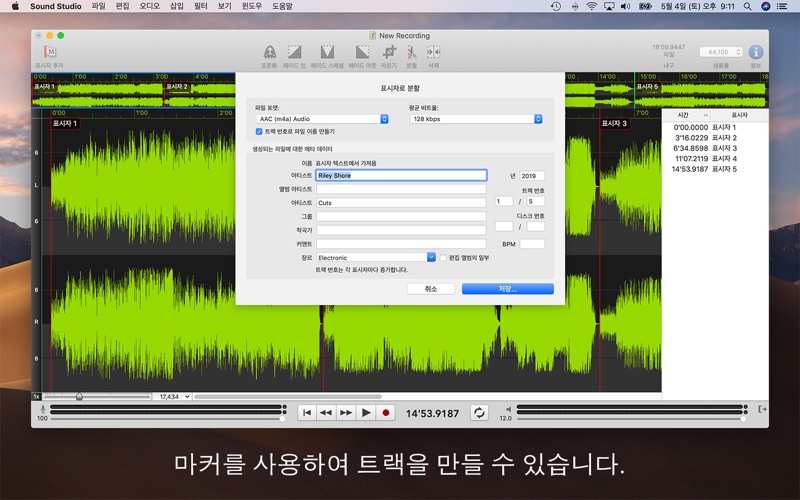Open the 파일 (File) menu
This screenshot has height=500, width=800.
98,6
